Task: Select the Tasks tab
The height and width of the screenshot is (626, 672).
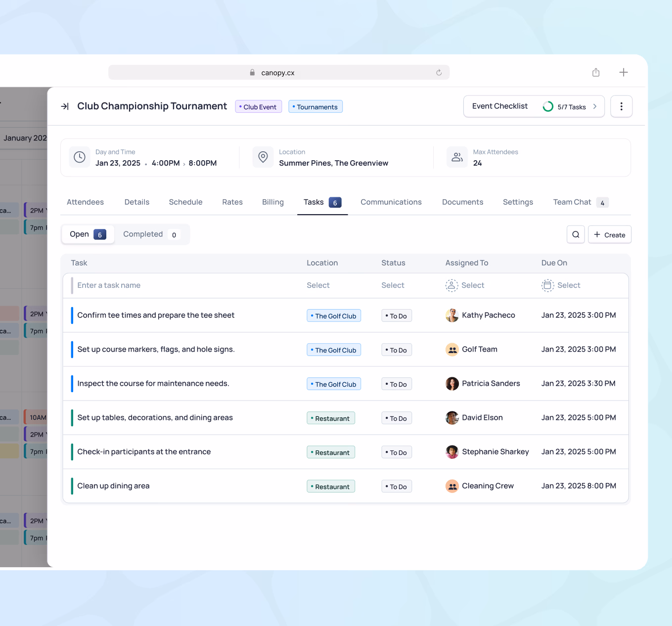Action: point(322,202)
